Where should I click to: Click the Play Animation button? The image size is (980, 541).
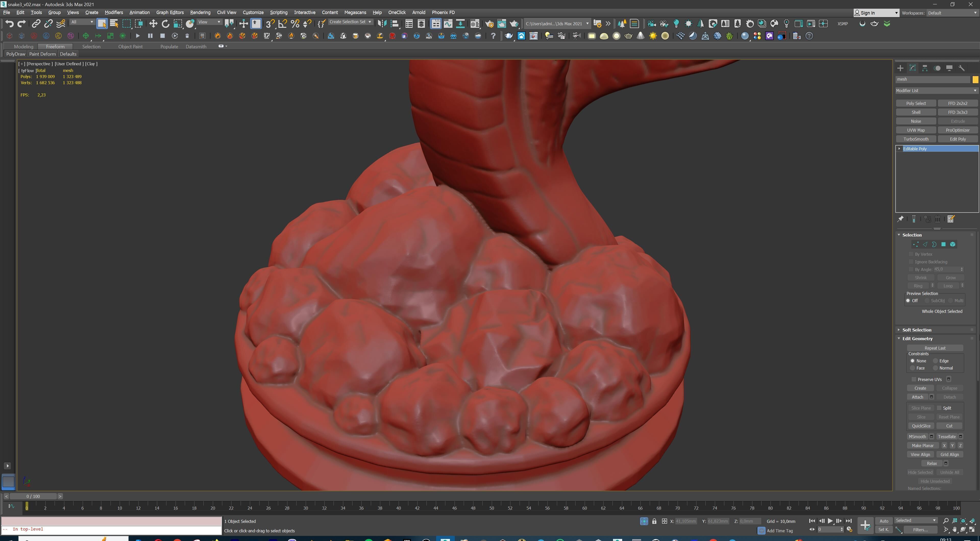pos(830,521)
